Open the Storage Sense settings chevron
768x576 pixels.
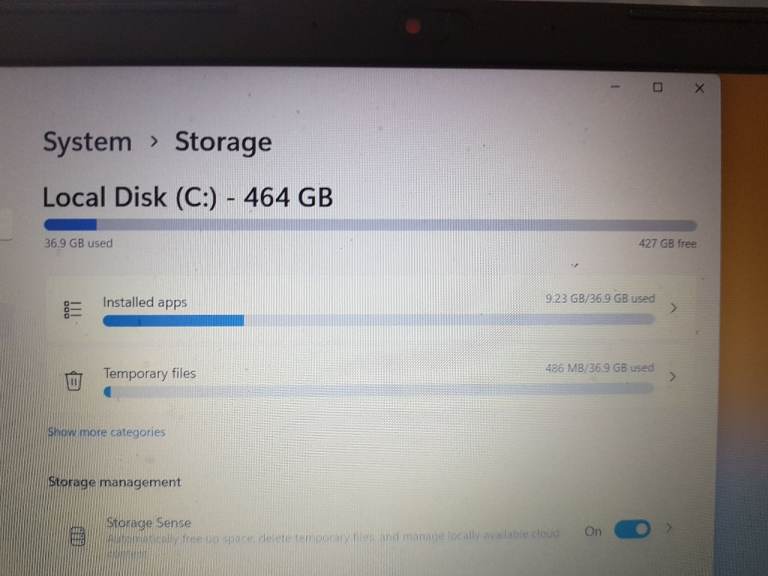pos(669,528)
